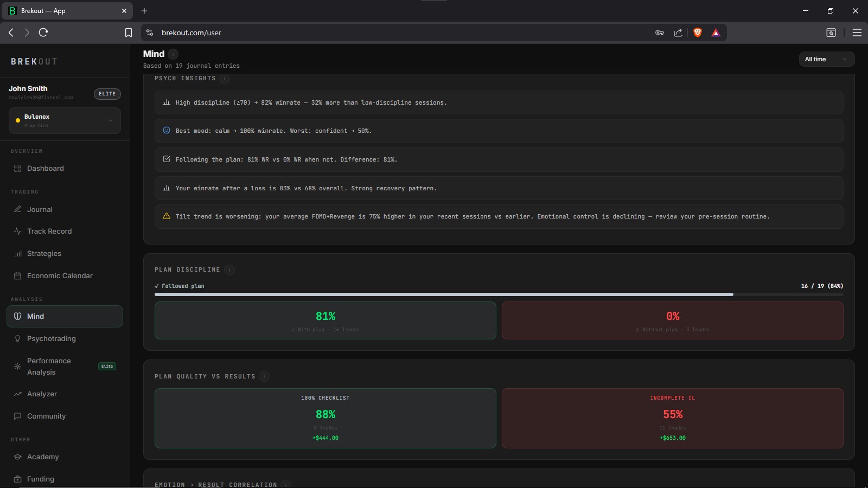Click the Funding icon in sidebar

tap(17, 479)
